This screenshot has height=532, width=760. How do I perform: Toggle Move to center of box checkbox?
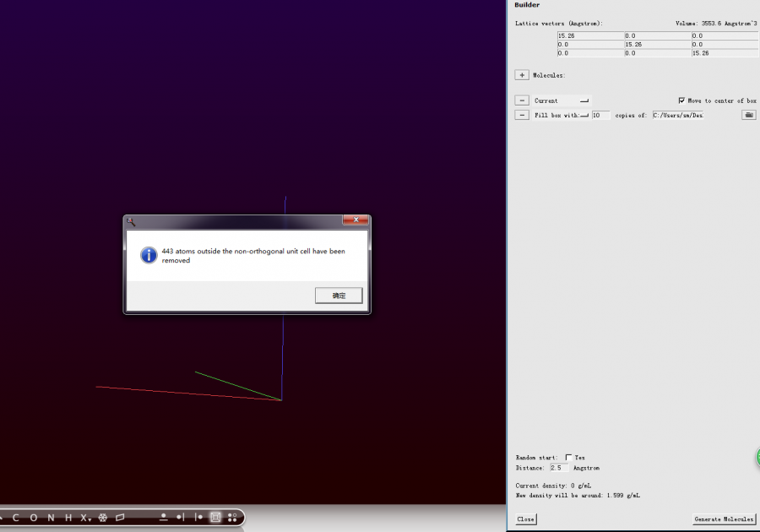[x=681, y=100]
